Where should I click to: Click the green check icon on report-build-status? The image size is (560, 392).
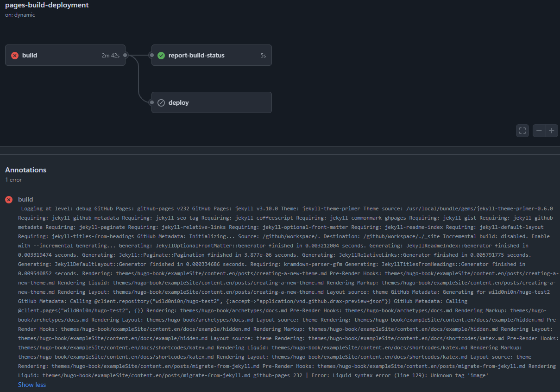click(161, 55)
